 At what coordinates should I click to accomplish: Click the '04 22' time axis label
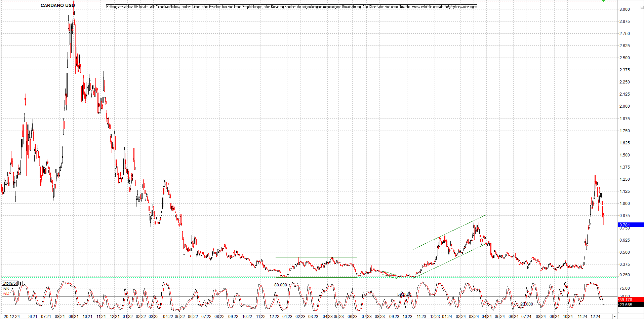(168, 317)
